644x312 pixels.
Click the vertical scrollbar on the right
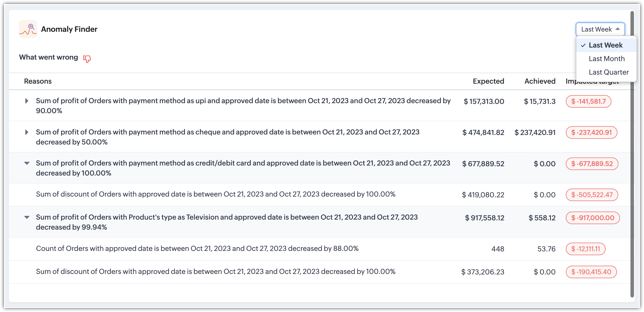[x=632, y=154]
